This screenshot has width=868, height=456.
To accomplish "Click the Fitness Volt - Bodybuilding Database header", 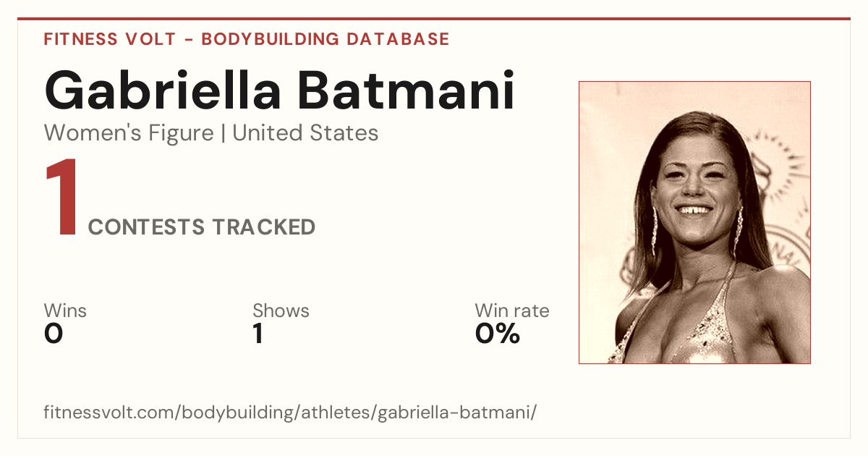I will (x=247, y=39).
